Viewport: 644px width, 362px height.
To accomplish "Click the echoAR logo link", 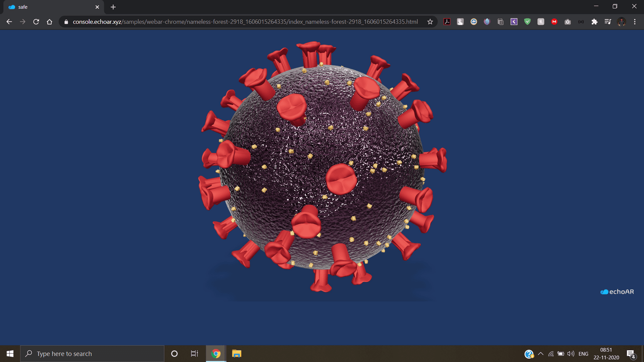I will point(617,291).
